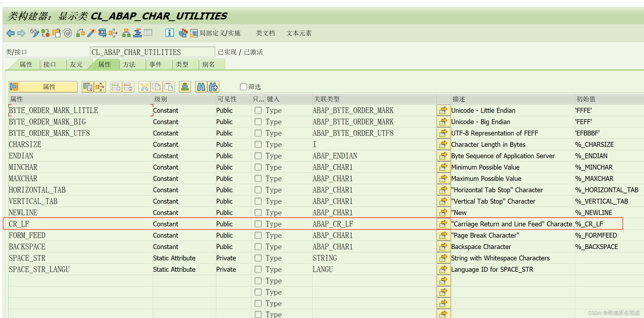Click the binoculars Find icon
This screenshot has height=318, width=644.
[x=201, y=87]
